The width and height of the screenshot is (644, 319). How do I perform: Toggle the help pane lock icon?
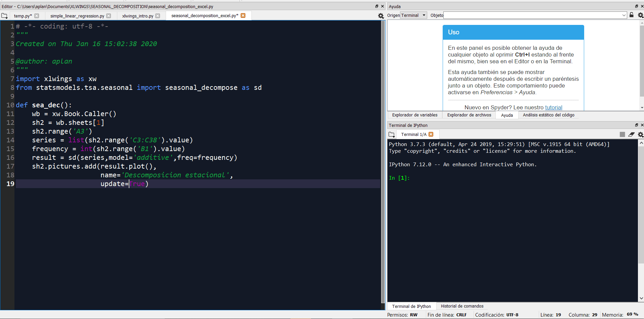click(632, 15)
